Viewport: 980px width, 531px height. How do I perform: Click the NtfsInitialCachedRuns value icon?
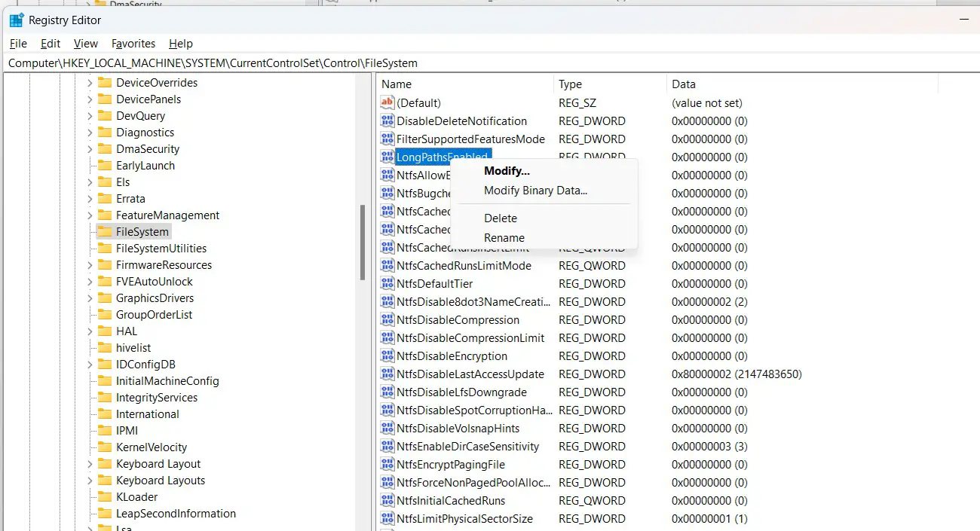coord(387,500)
